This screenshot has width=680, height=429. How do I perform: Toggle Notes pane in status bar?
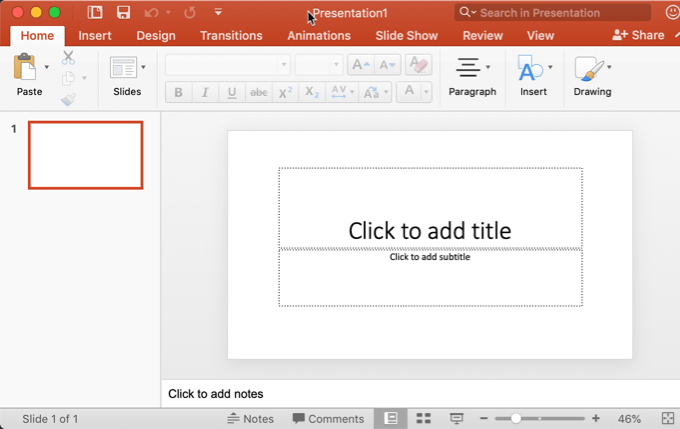pyautogui.click(x=250, y=418)
